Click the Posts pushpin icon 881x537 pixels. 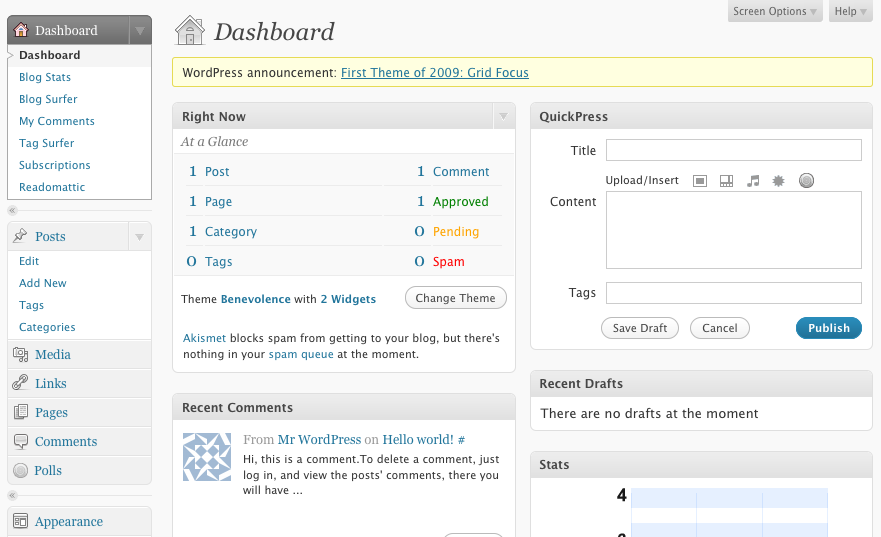[x=20, y=236]
